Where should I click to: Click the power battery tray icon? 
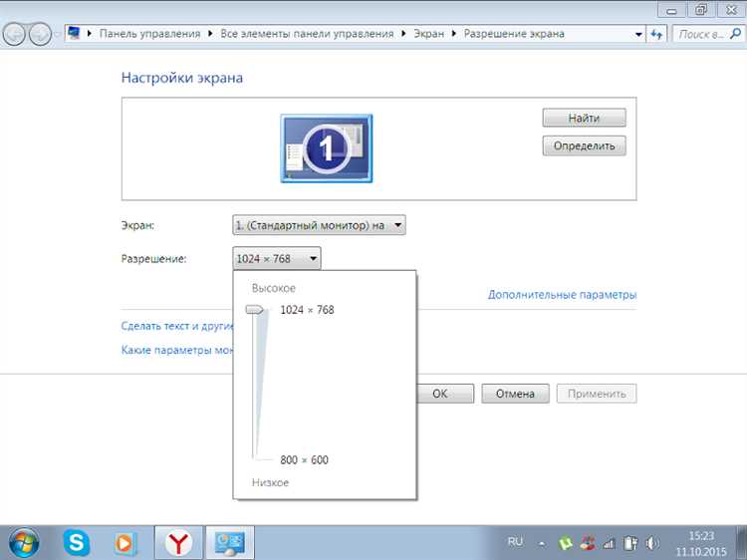click(x=630, y=543)
